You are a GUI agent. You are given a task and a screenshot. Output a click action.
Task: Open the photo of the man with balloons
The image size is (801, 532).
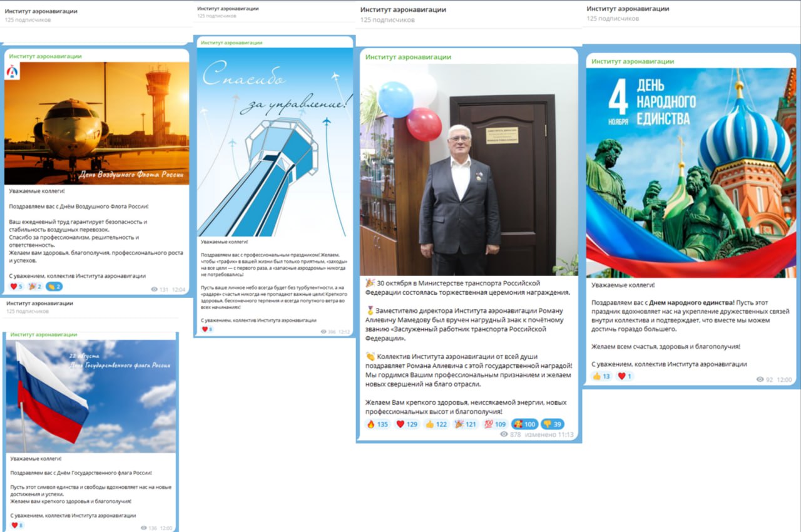coord(469,170)
